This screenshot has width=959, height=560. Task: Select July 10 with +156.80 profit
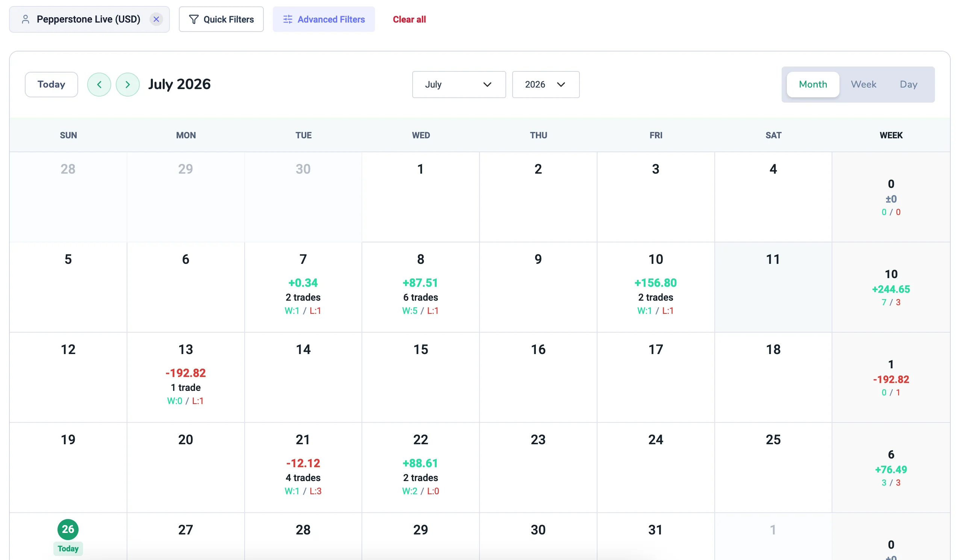(655, 287)
